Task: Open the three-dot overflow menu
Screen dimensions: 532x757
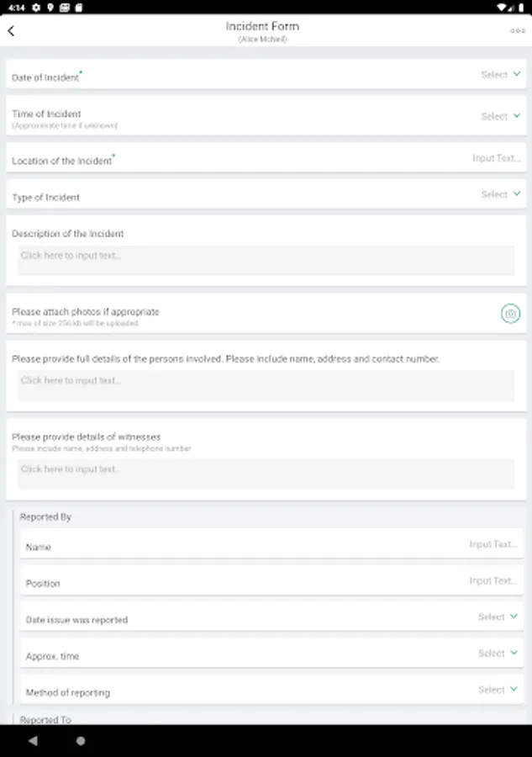Action: pyautogui.click(x=517, y=31)
